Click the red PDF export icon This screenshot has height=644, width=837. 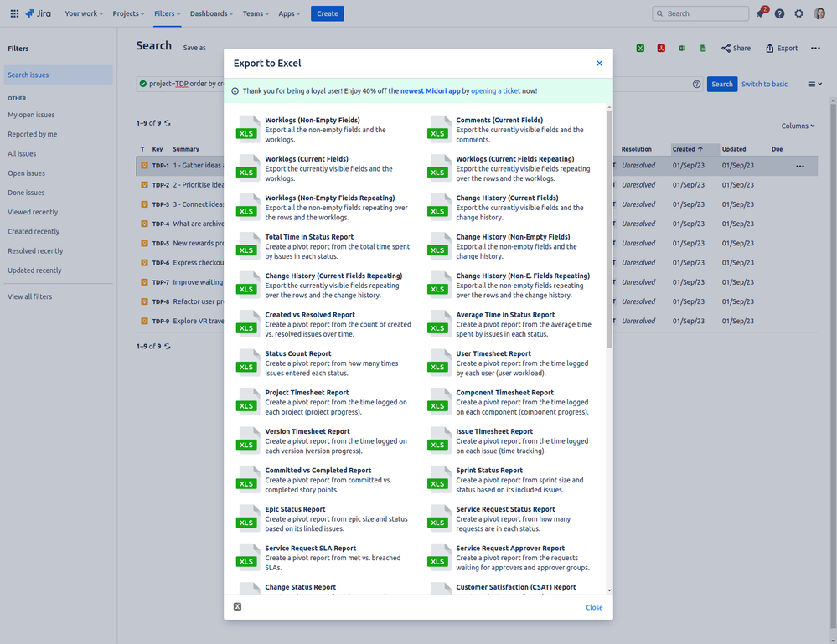[x=661, y=48]
